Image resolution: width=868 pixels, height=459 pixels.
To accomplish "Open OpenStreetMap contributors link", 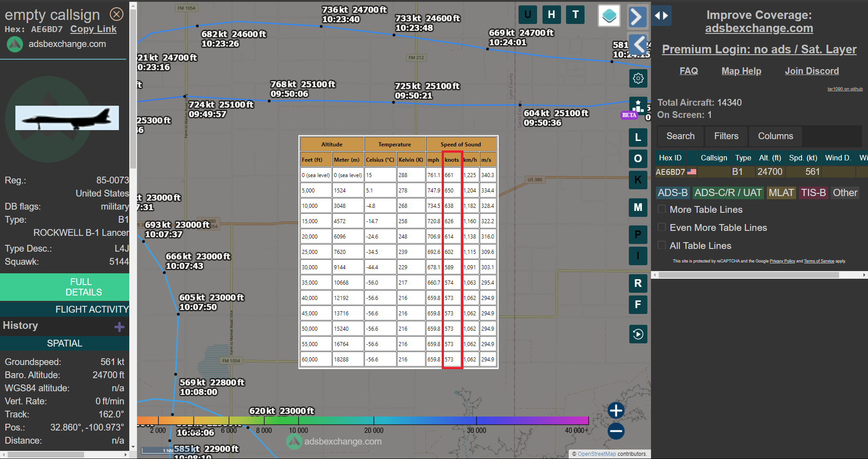I will (596, 454).
